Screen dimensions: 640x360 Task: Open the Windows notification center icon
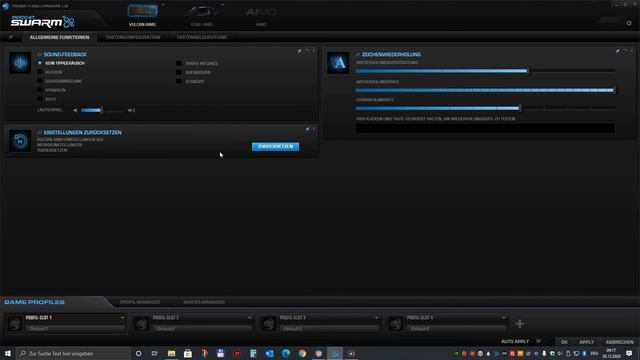click(629, 353)
